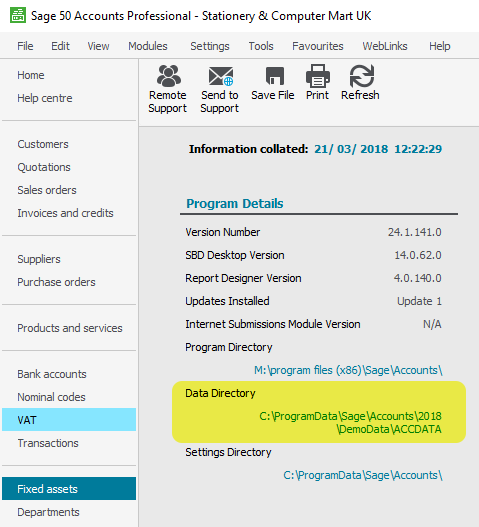Click the Send to Support envelope icon
This screenshot has width=479, height=527.
pos(221,76)
